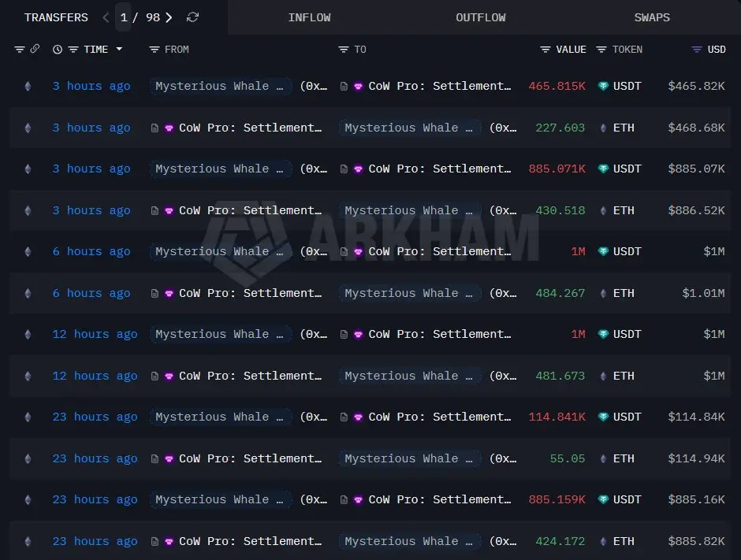Click Mysterious Whale sender in 465.815K row
The height and width of the screenshot is (560, 741).
point(220,86)
